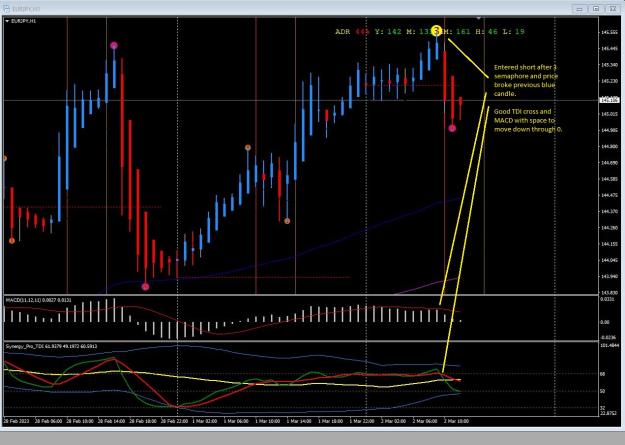
Task: Click the '1 Mar 10:00' time label
Action: [x=268, y=421]
